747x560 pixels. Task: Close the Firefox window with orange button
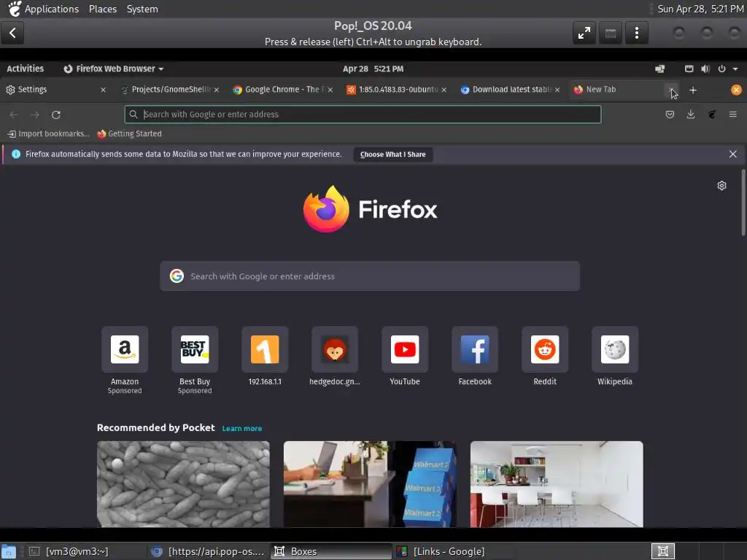[736, 90]
